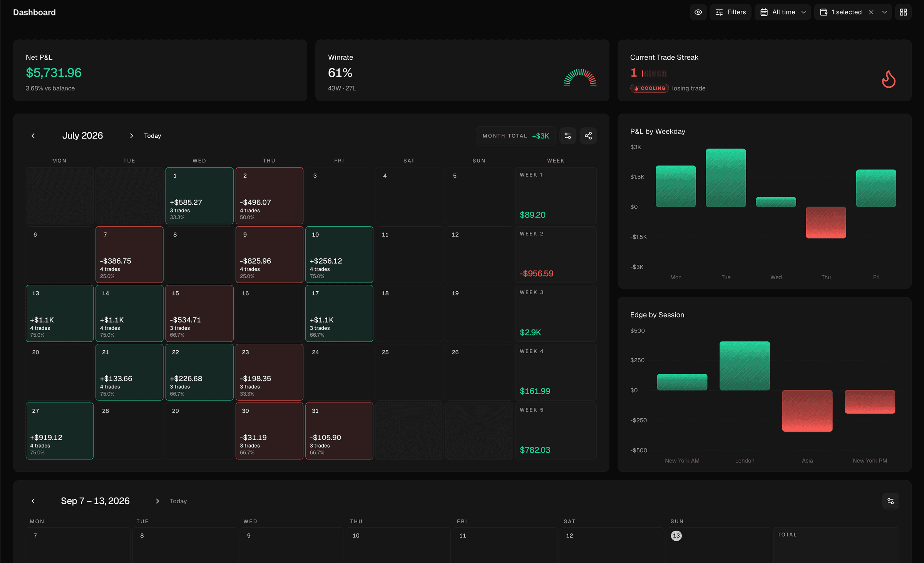The height and width of the screenshot is (563, 924).
Task: Clear the 1 selected account with X
Action: click(x=871, y=12)
